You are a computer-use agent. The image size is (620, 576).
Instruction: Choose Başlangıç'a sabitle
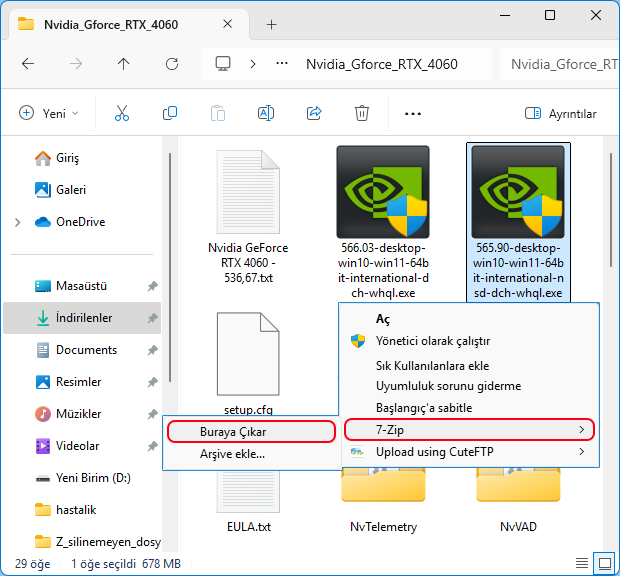(423, 408)
